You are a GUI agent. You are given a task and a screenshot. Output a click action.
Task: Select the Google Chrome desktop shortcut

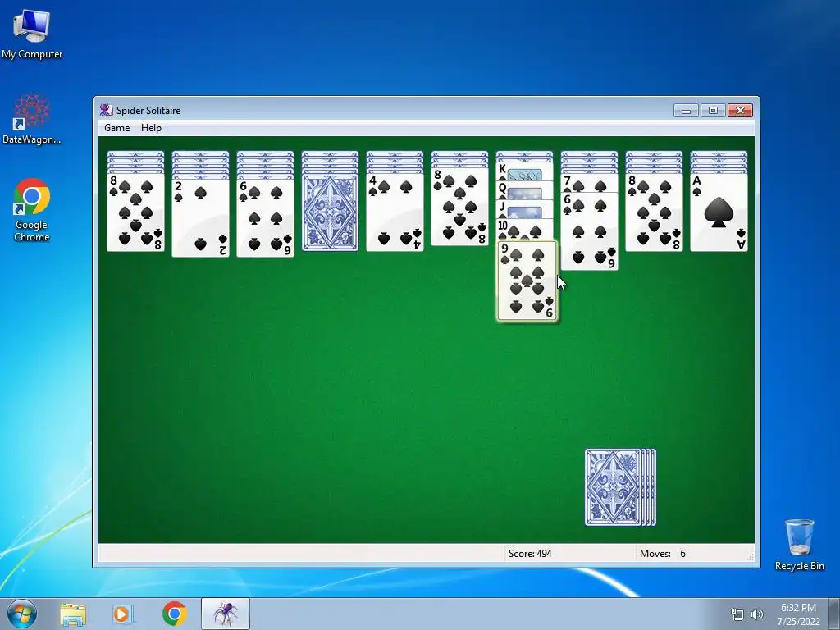click(x=32, y=210)
